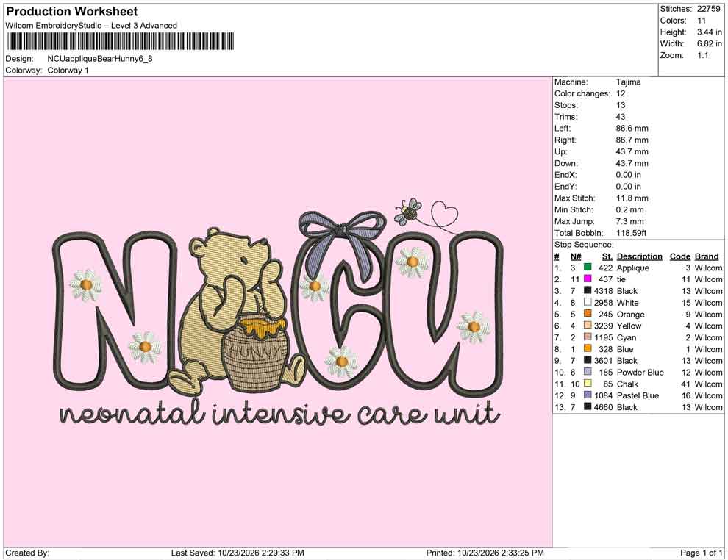
Task: Click the barcode under the header
Action: 120,41
